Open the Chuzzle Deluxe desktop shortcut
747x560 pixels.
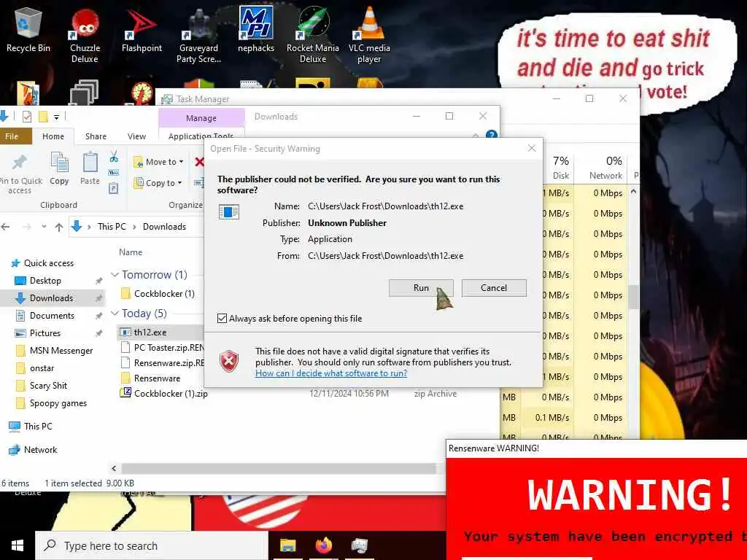click(85, 36)
